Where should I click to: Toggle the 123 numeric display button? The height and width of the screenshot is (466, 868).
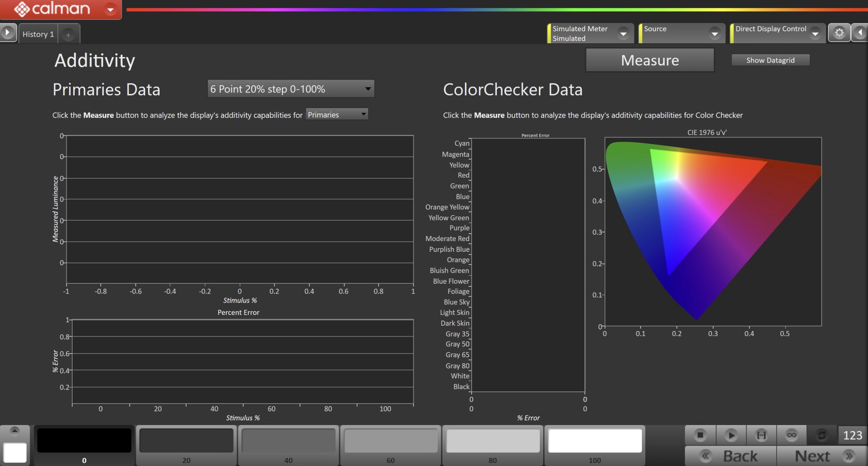852,435
